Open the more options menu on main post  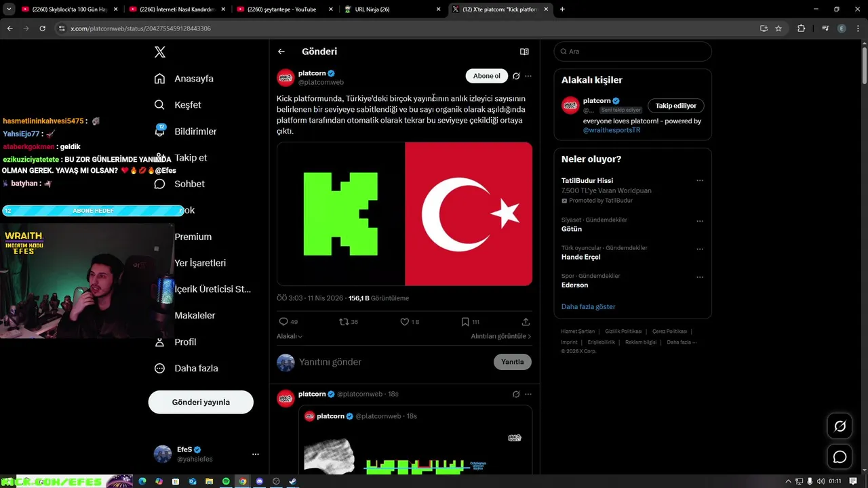[528, 76]
